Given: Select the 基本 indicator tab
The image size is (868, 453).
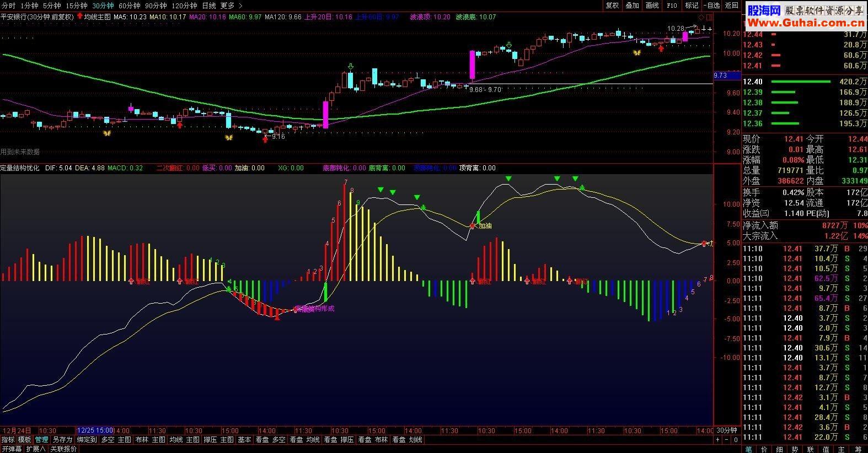Looking at the screenshot, I should click(244, 440).
